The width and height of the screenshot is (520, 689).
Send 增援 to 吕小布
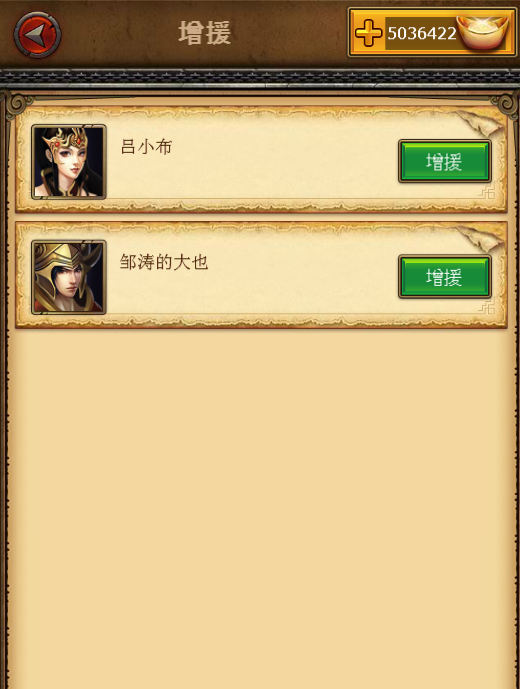pos(444,161)
